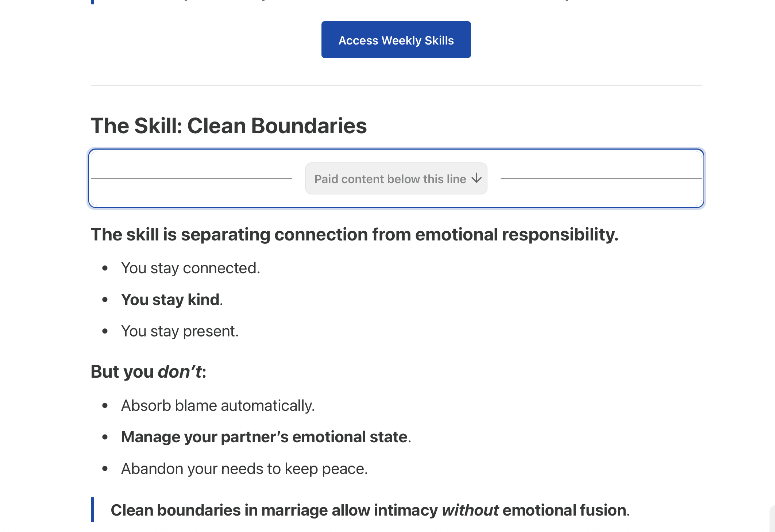Viewport: 775px width, 532px height.
Task: Click the "You stay connected." bullet item
Action: pyautogui.click(x=190, y=268)
